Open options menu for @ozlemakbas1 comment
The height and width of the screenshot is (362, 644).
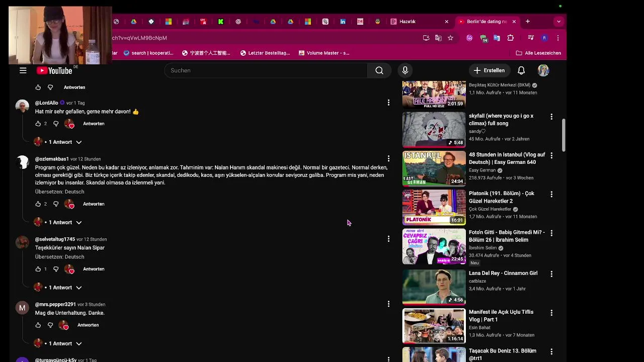[388, 159]
